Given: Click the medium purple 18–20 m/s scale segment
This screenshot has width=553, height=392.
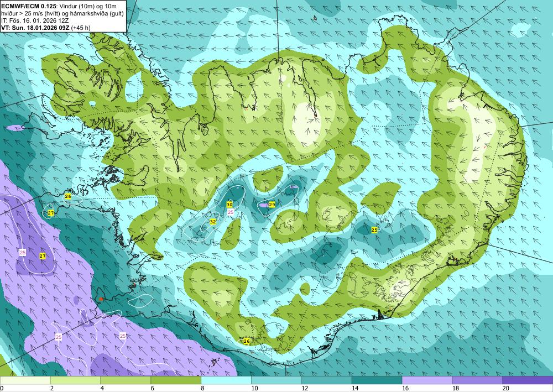Looking at the screenshot, I should pyautogui.click(x=478, y=380).
